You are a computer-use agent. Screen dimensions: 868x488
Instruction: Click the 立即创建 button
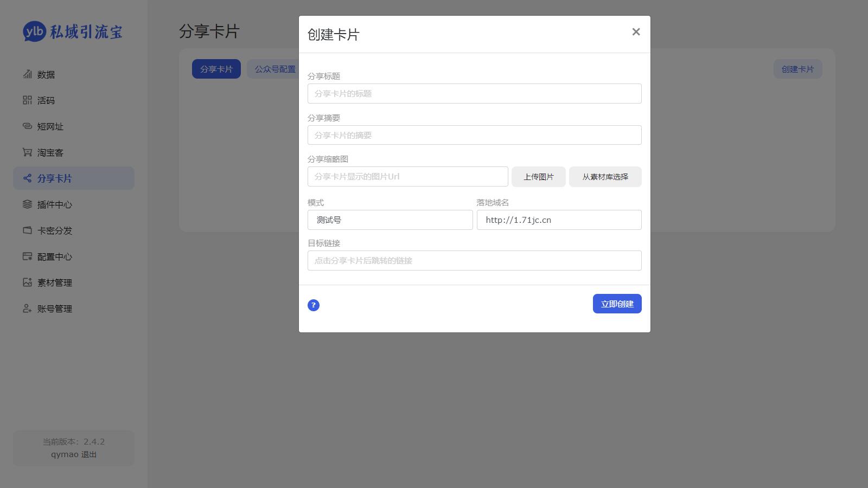click(x=617, y=304)
